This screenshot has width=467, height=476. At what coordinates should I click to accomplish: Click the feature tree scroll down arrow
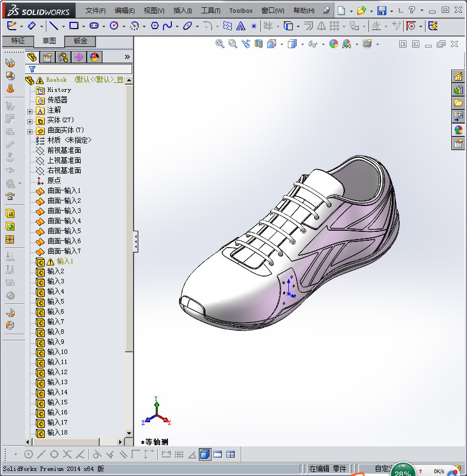click(129, 433)
